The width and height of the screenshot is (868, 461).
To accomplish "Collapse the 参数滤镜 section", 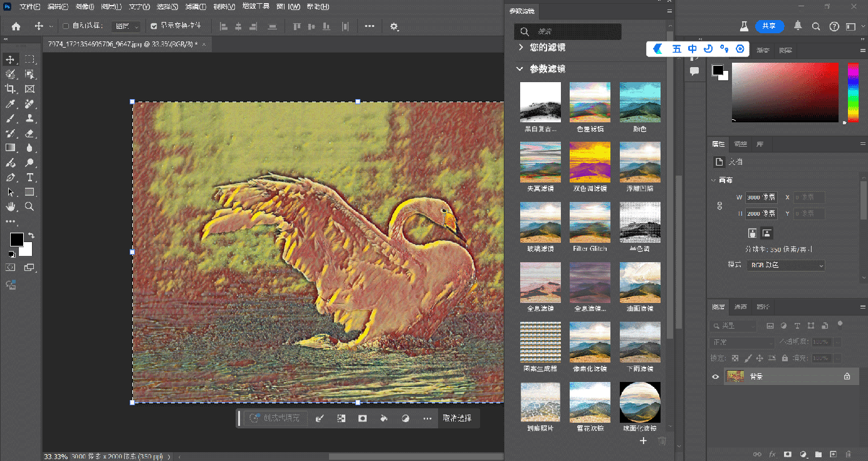I will [x=520, y=68].
